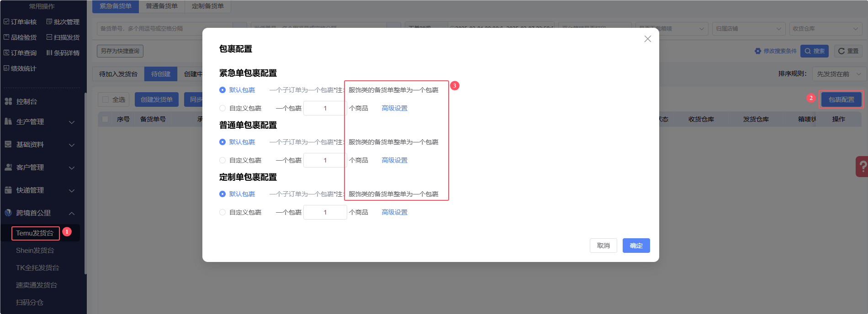Select 自定义包裹 under 紧急单包裹配置
The height and width of the screenshot is (314, 868).
pos(240,108)
